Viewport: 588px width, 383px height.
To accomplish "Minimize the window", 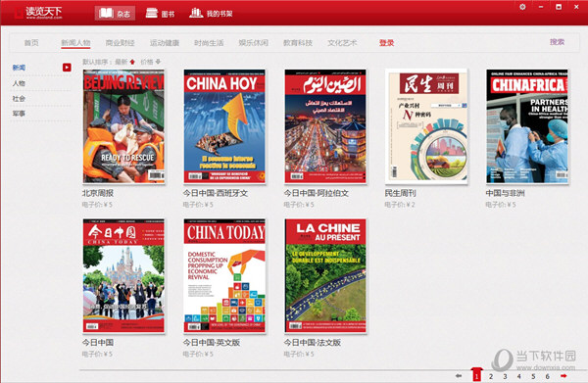I will [x=541, y=7].
